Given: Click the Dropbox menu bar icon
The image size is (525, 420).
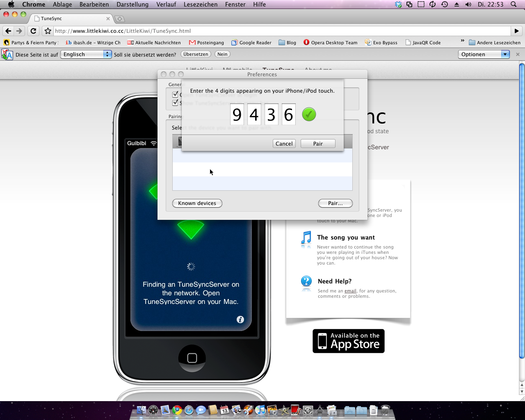Looking at the screenshot, I should pyautogui.click(x=398, y=5).
